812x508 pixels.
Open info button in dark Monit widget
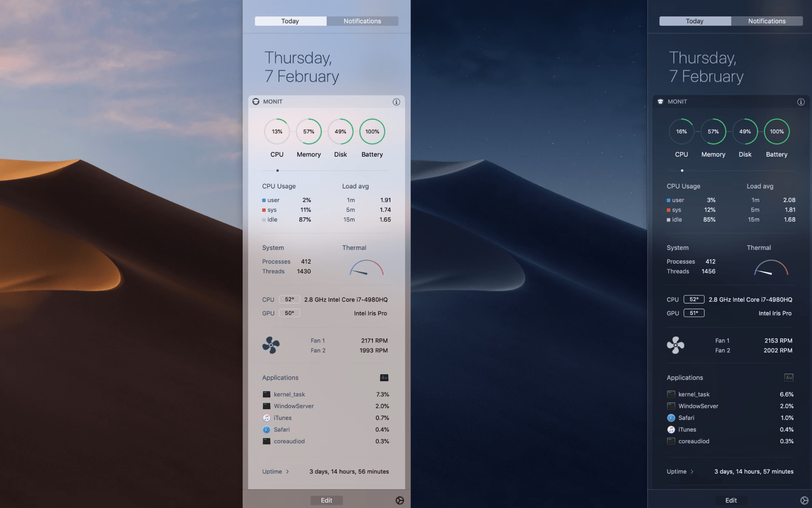click(x=801, y=102)
